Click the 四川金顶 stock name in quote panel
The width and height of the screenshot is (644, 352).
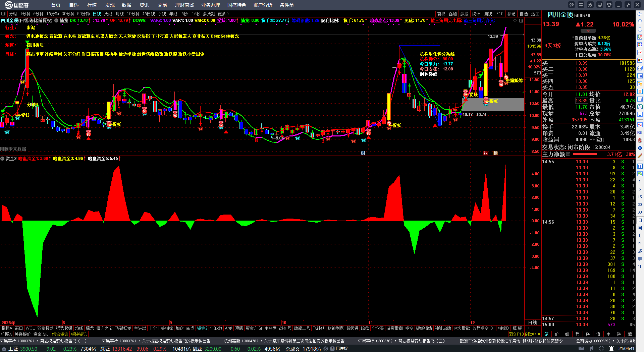(x=560, y=15)
